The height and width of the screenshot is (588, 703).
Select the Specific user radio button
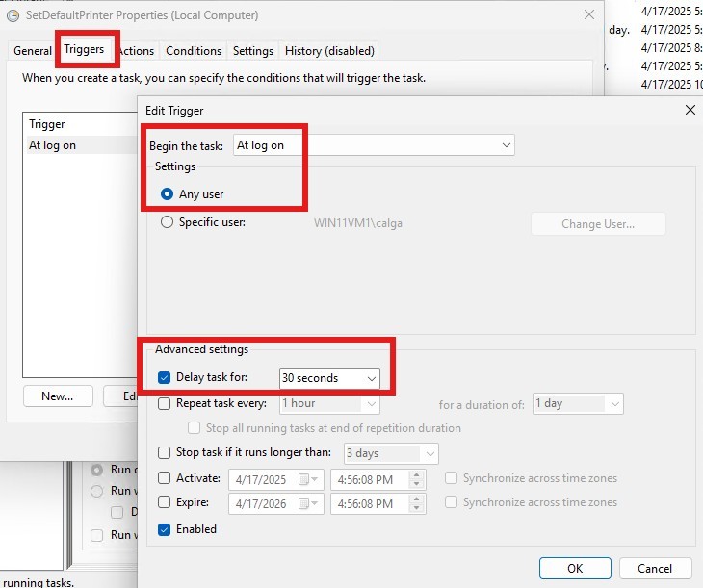168,222
